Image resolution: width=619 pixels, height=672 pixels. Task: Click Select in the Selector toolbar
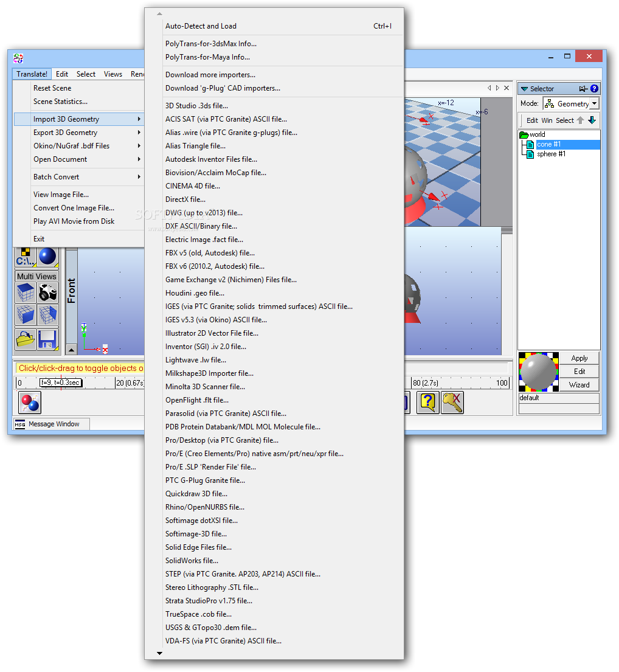point(565,120)
